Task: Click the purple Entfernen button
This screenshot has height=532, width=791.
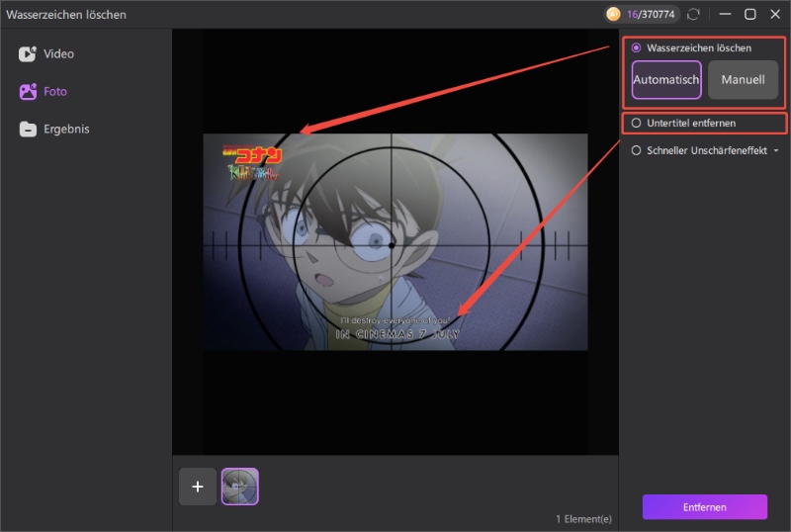Action: pos(704,507)
